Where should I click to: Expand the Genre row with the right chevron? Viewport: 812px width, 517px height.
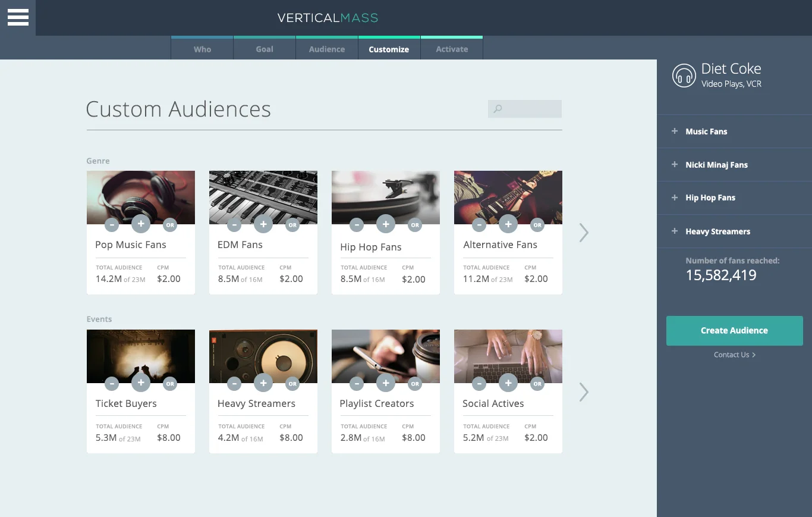point(583,233)
